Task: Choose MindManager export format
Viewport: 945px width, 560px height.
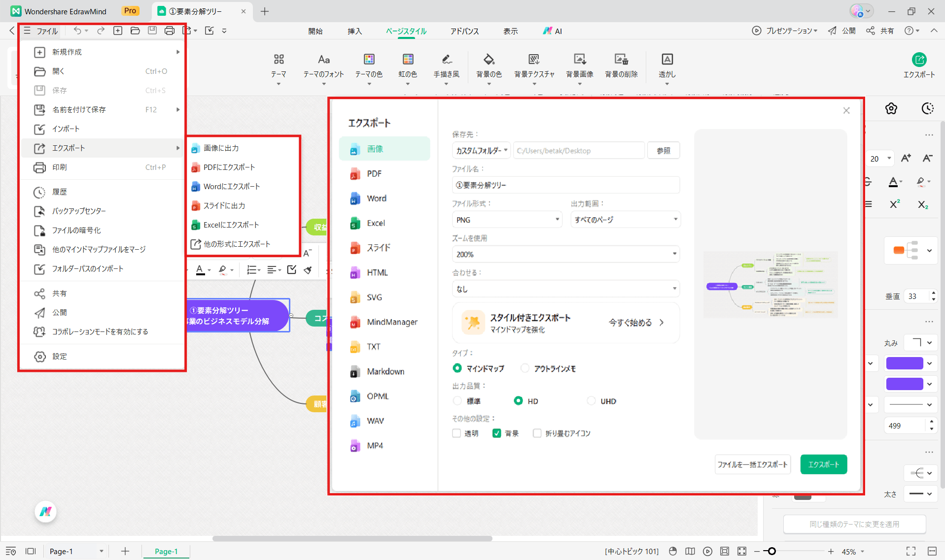Action: pos(385,322)
